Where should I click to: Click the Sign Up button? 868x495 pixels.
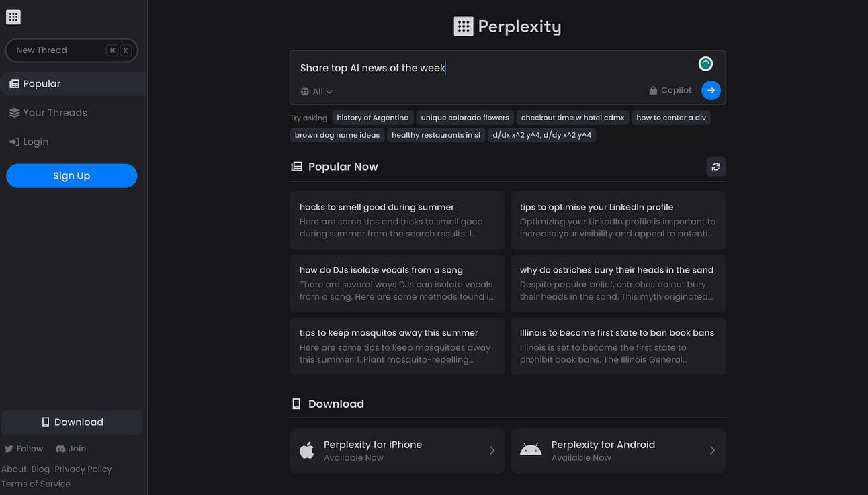pos(71,176)
